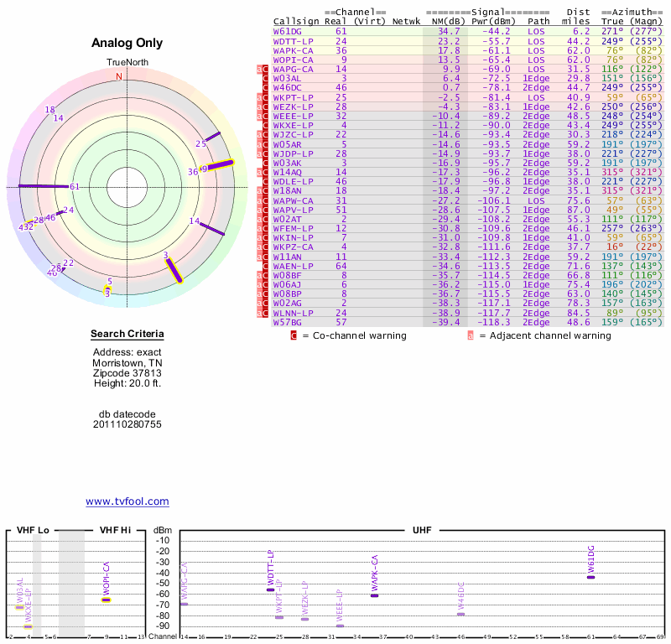This screenshot has height=644, width=671.
Task: Click the W61DG signal marker in UHF chart
Action: point(590,577)
